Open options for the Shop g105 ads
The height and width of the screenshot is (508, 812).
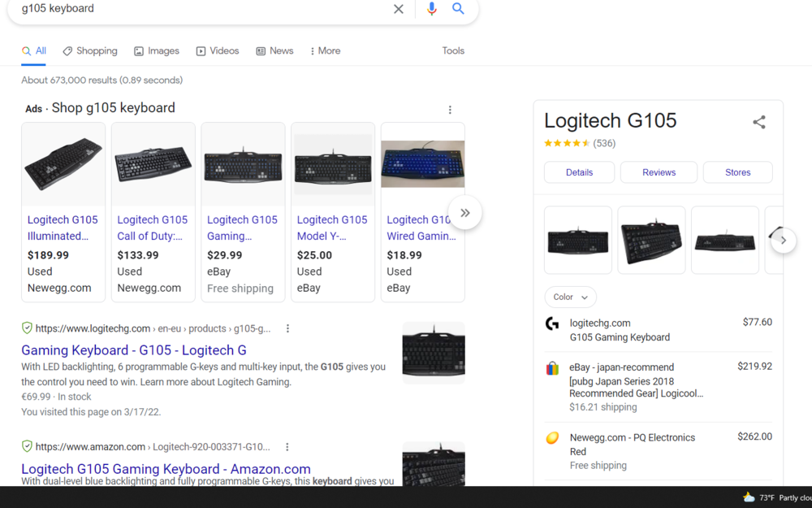pyautogui.click(x=450, y=110)
